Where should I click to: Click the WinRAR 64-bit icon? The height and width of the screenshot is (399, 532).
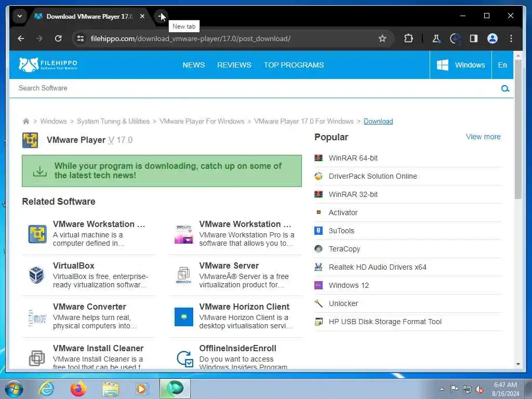[318, 158]
